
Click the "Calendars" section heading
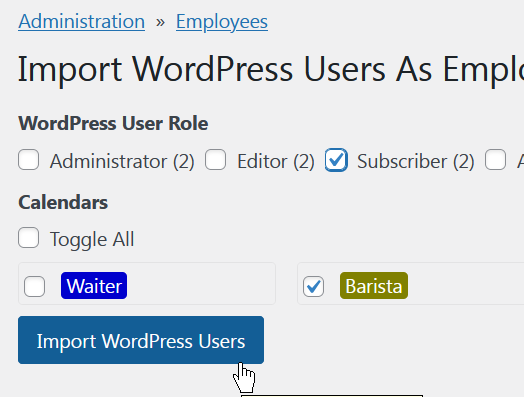point(63,203)
